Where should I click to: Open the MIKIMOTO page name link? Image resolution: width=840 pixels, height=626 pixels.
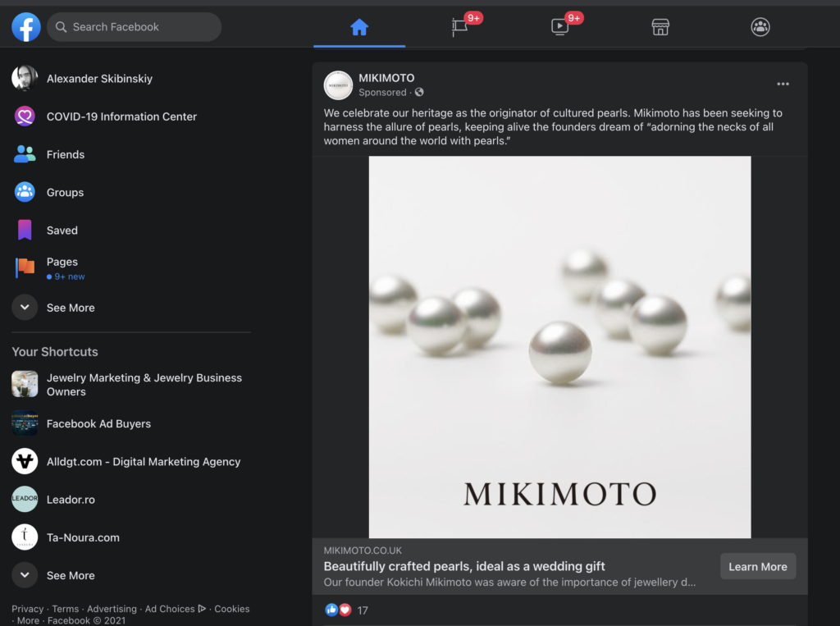pos(386,78)
